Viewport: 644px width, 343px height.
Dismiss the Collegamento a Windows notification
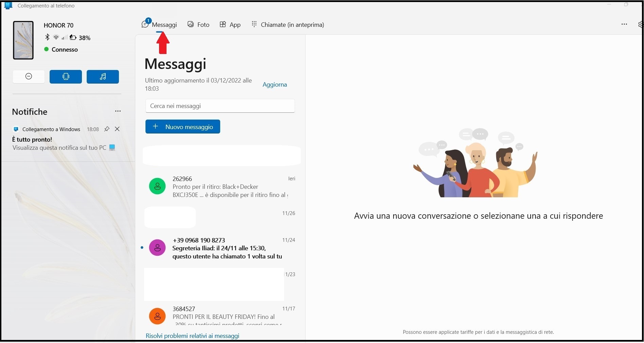(x=117, y=129)
